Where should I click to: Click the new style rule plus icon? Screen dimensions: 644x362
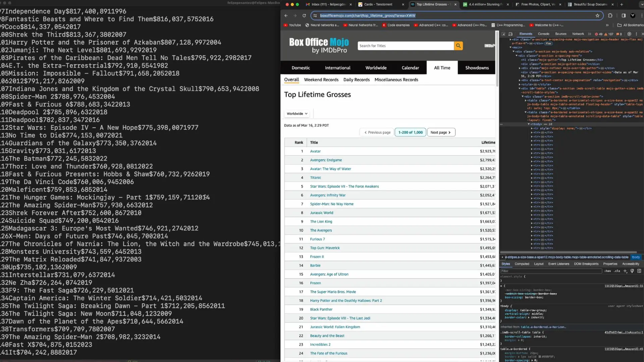[x=625, y=271]
